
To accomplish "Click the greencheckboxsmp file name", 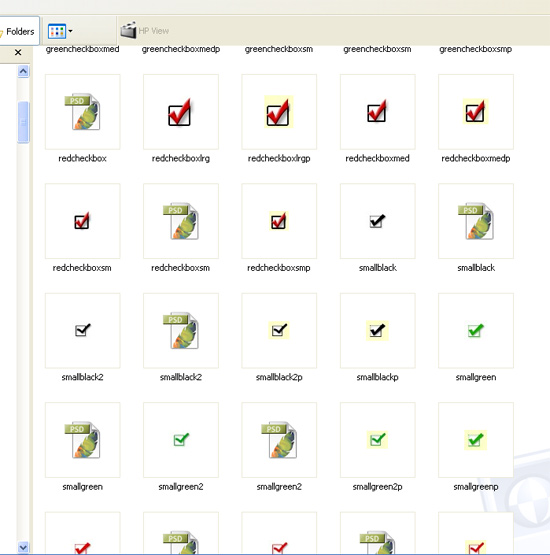I will point(476,49).
